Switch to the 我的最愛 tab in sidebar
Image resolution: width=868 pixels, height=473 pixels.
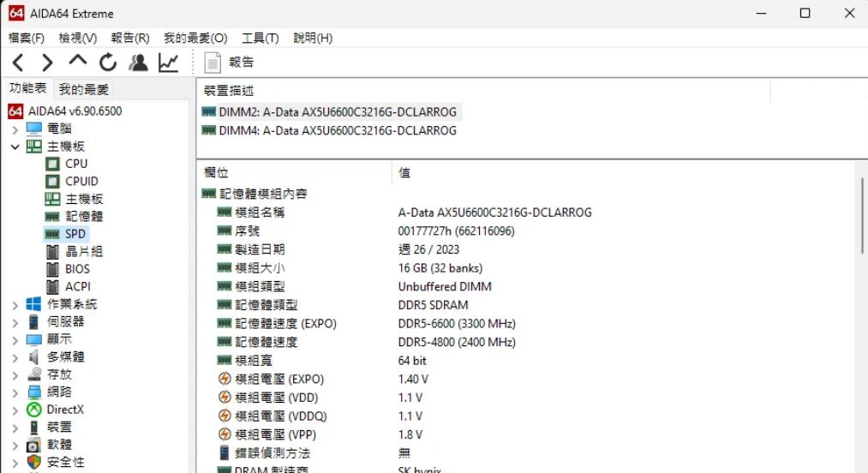click(84, 89)
